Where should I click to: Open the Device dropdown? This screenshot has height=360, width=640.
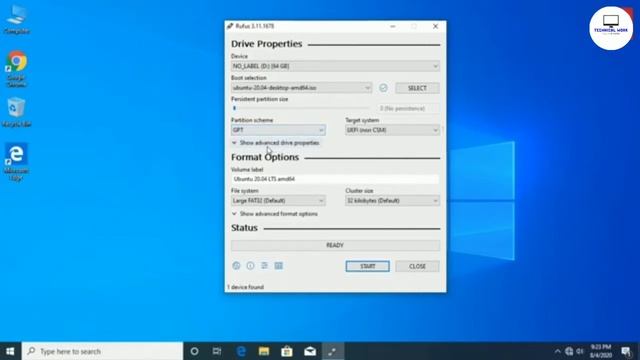pyautogui.click(x=335, y=66)
